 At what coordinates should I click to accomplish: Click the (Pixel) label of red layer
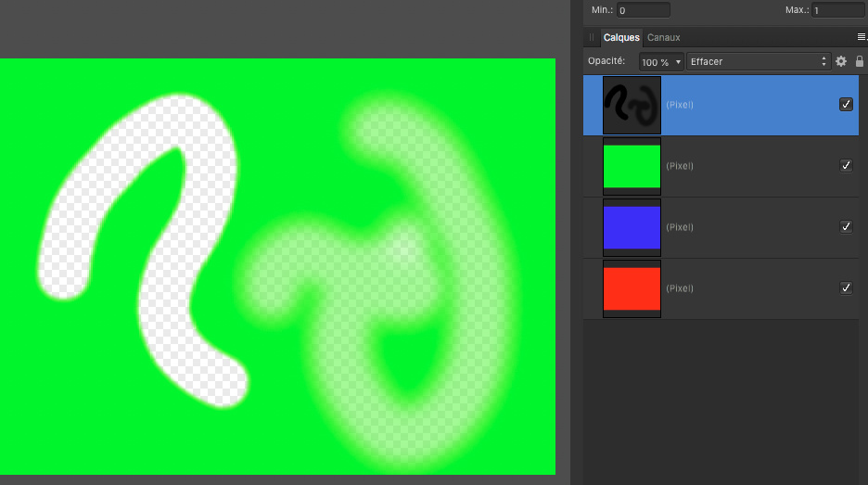click(x=679, y=288)
